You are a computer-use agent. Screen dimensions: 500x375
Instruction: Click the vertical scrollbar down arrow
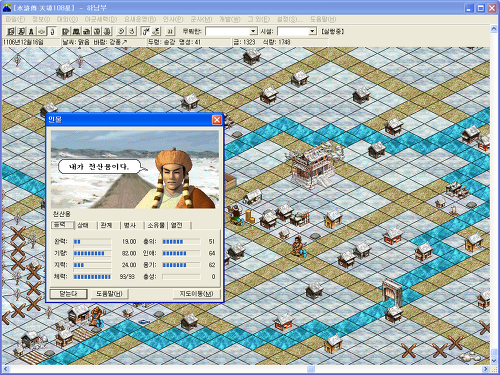494,361
